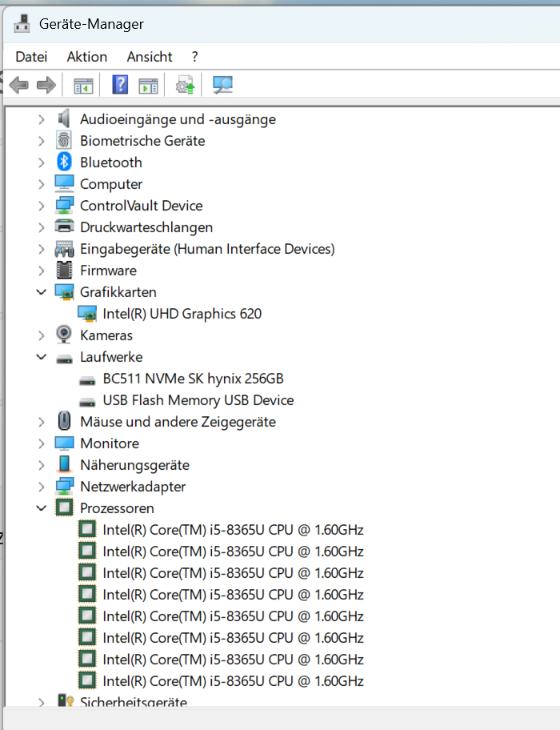This screenshot has height=730, width=560.
Task: Open the Ansicht menu
Action: point(150,57)
